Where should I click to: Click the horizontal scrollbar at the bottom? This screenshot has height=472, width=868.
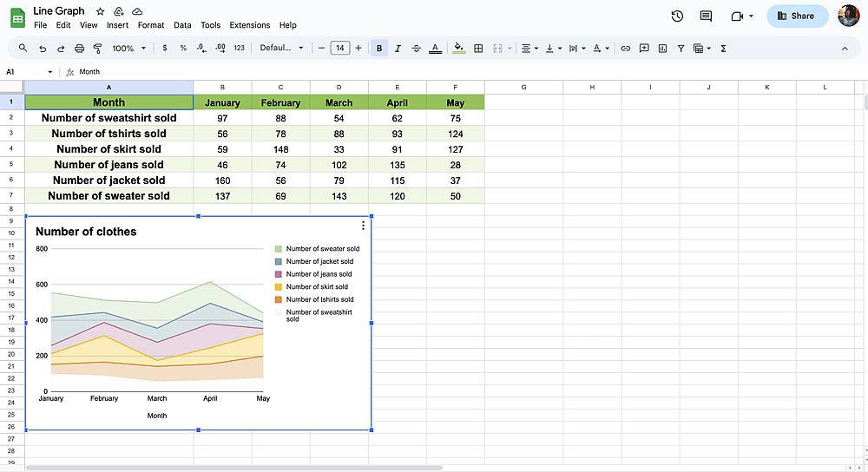coord(234,469)
